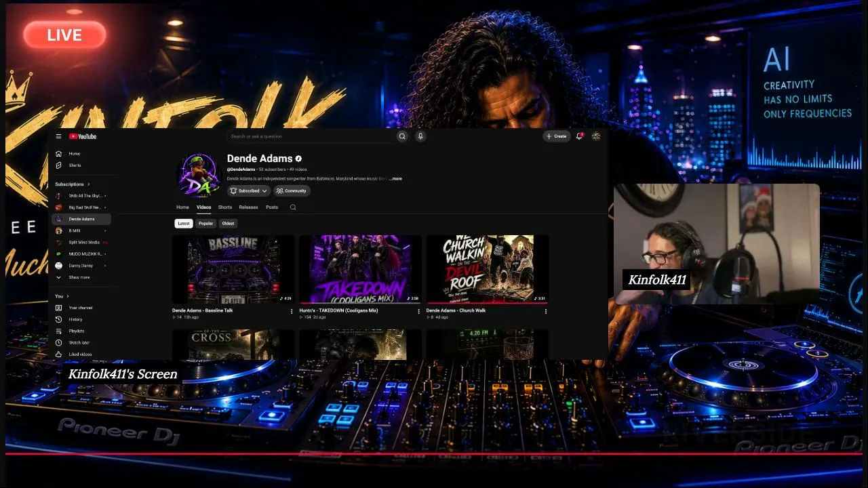The width and height of the screenshot is (868, 488).
Task: Select the Oldest sort chip
Action: pyautogui.click(x=228, y=224)
